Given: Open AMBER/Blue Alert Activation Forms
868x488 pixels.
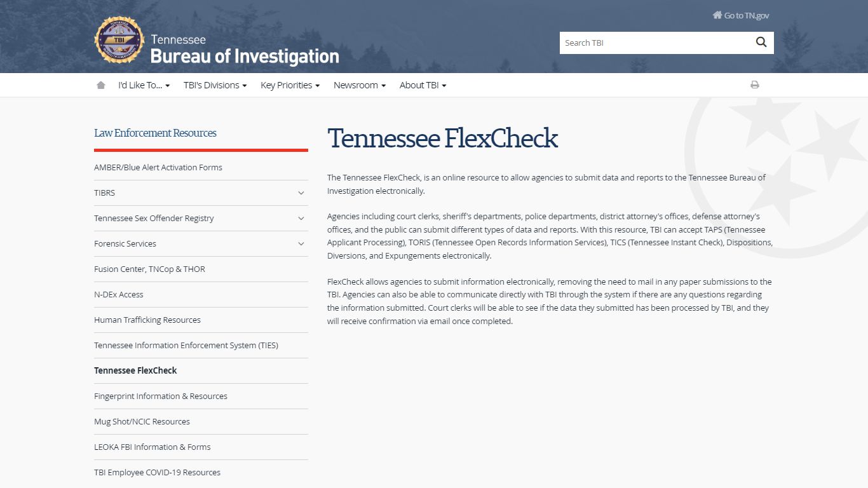Looking at the screenshot, I should click(x=158, y=168).
